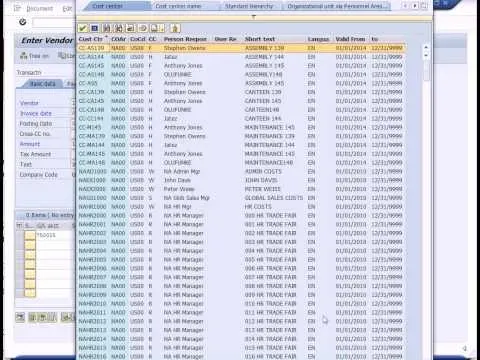480x360 pixels.
Task: Switch to Organizational unit via Personnel Area tab
Action: point(337,6)
